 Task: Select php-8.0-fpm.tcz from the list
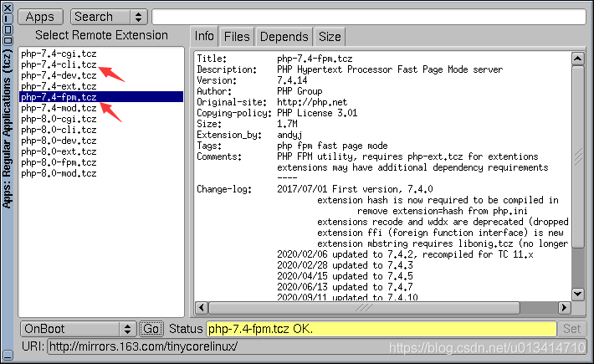coord(59,162)
